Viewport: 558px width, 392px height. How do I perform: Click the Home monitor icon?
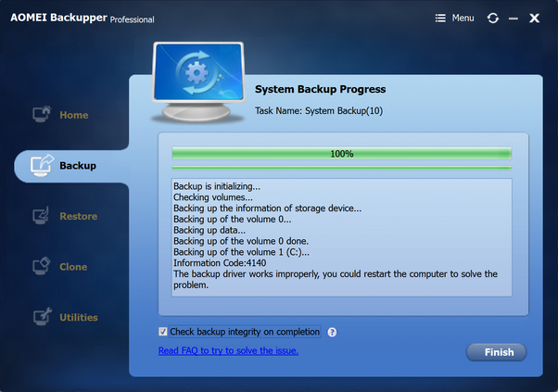coord(42,114)
